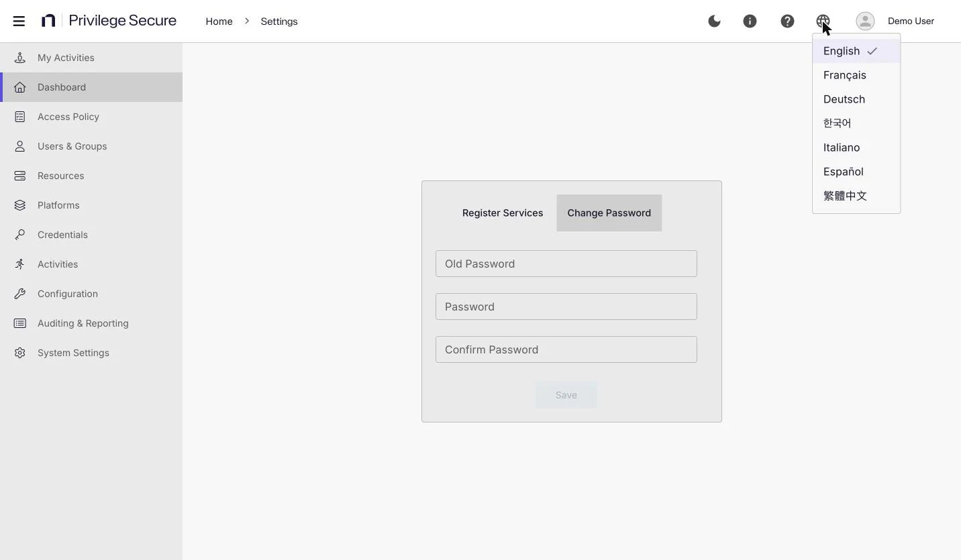Focus the Password field
The height and width of the screenshot is (560, 961).
[x=566, y=306]
